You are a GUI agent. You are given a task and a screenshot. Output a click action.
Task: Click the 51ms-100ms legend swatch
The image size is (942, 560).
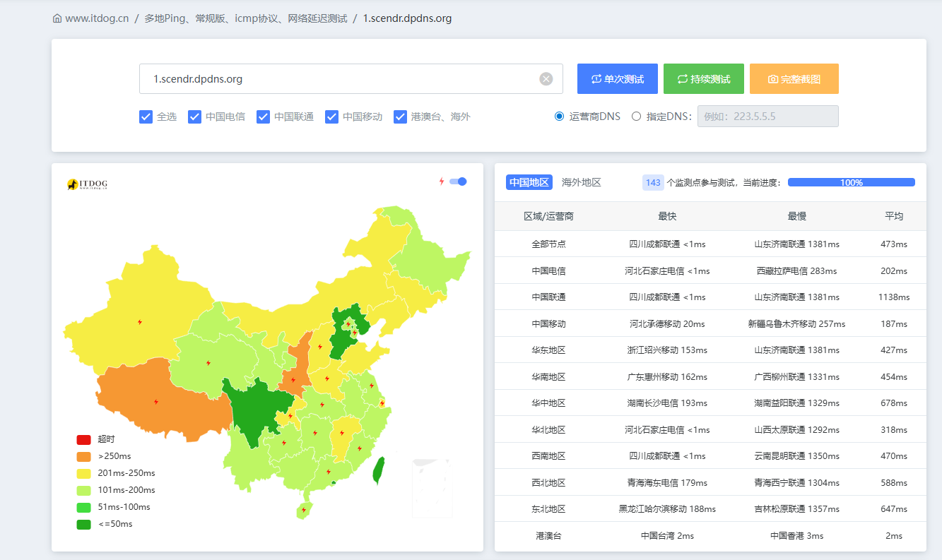tap(84, 507)
